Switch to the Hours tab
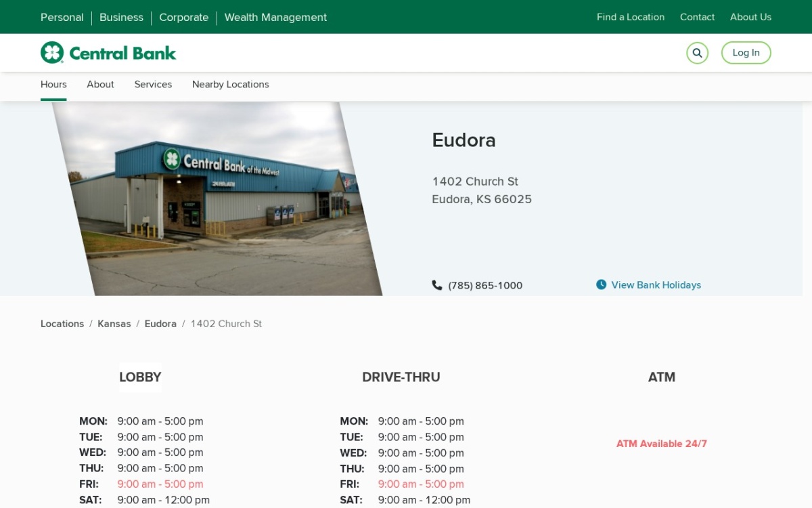This screenshot has width=812, height=508. pos(53,85)
